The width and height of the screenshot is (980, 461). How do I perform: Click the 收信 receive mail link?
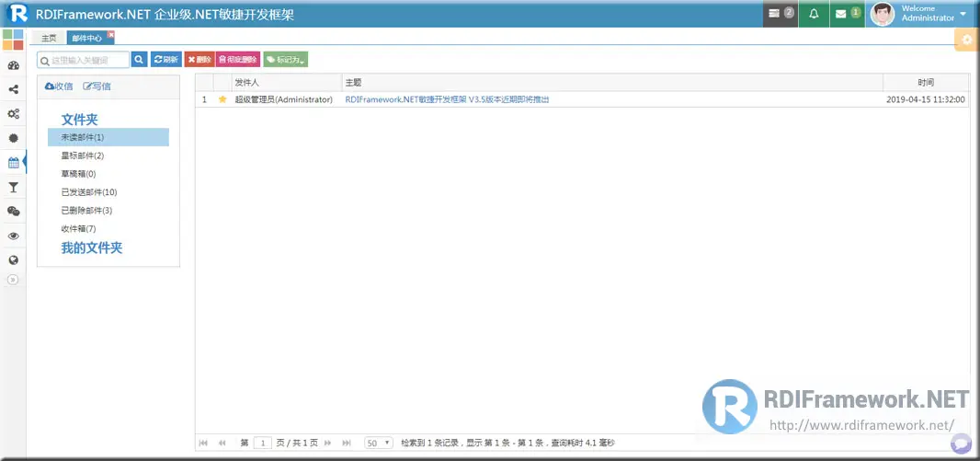pos(59,86)
